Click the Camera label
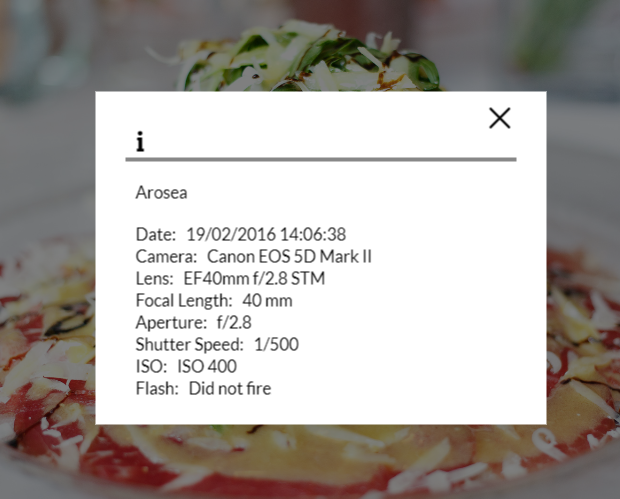Image resolution: width=620 pixels, height=499 pixels. pos(166,256)
